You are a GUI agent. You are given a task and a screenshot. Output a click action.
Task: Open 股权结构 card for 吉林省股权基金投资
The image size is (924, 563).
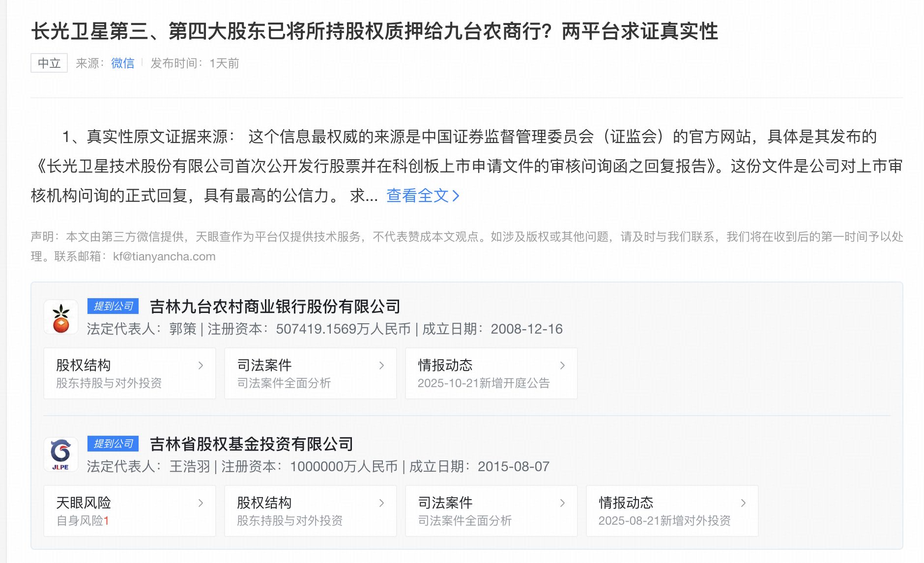tap(311, 511)
